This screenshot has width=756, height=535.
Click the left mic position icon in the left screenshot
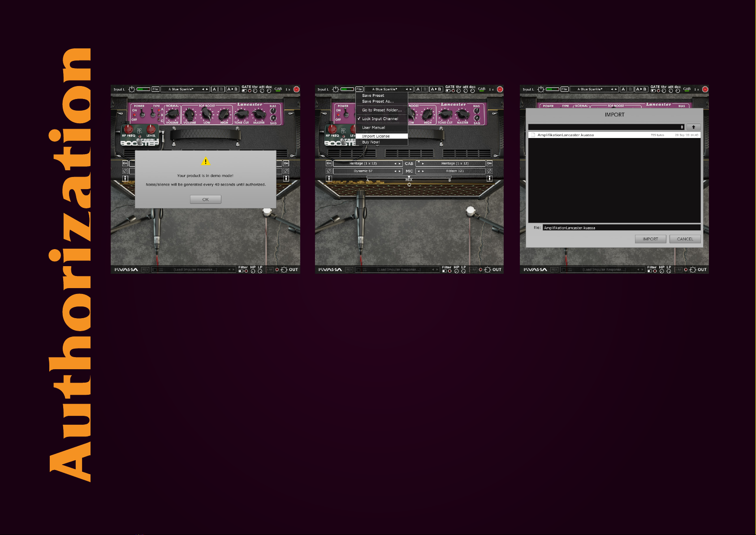point(125,178)
